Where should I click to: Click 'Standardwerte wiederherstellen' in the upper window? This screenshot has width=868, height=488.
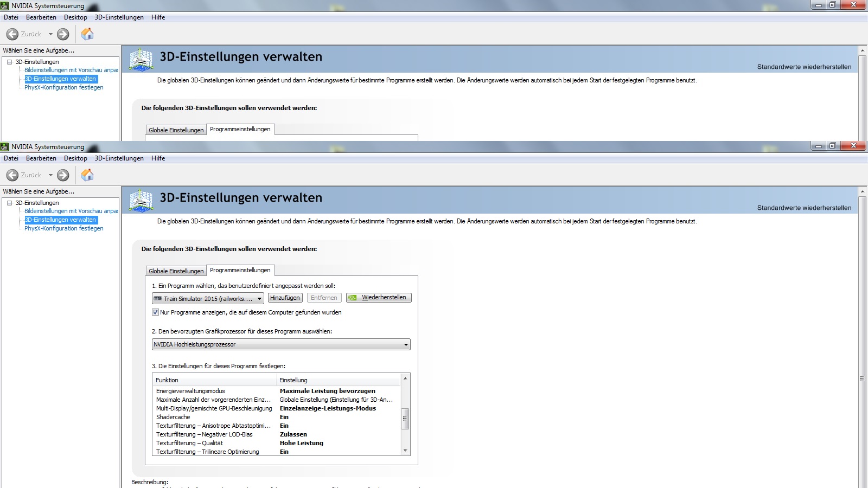click(x=804, y=67)
